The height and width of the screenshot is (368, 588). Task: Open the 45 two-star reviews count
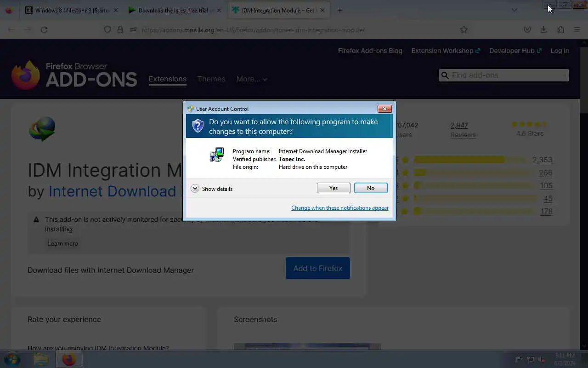[x=548, y=198]
